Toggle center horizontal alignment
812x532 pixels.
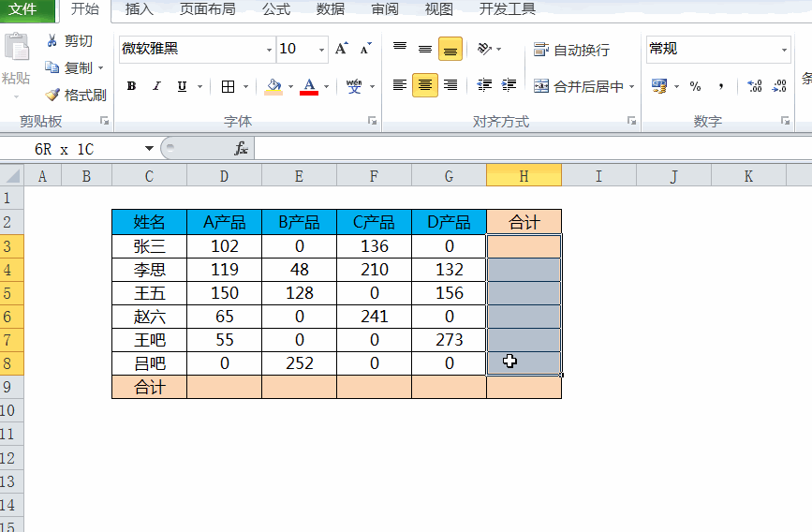[425, 85]
